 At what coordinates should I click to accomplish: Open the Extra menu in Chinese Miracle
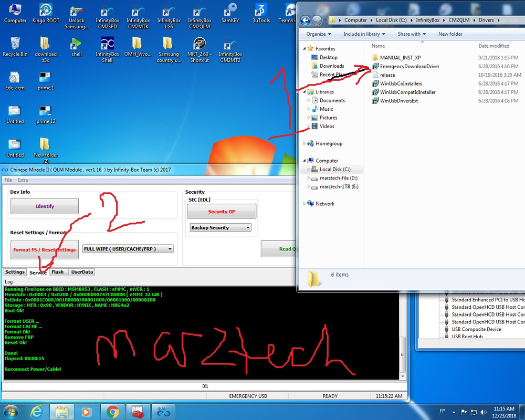tap(23, 180)
